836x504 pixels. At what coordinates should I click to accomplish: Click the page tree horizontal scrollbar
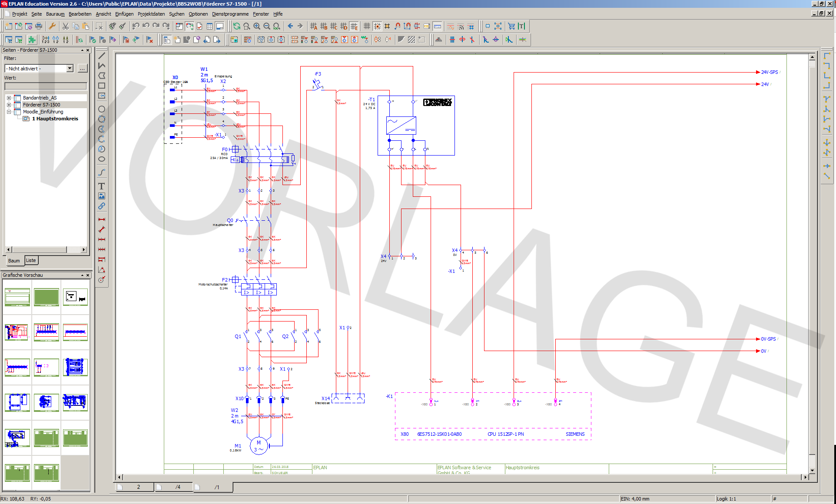click(46, 249)
